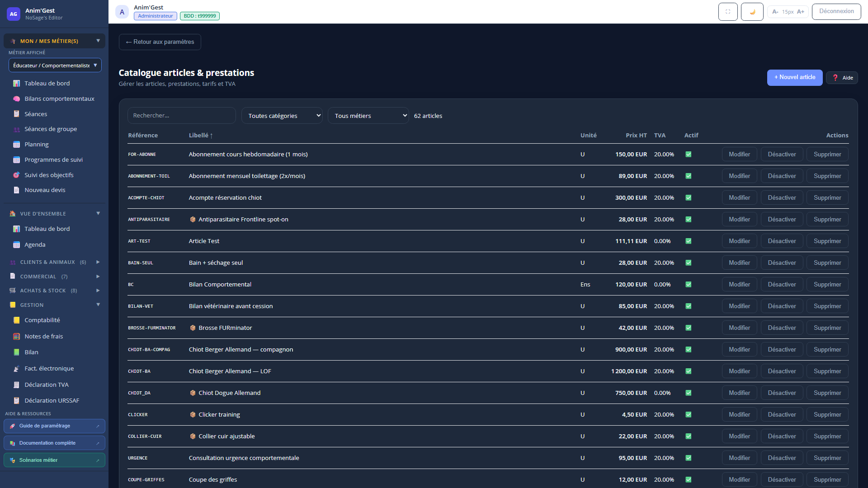868x488 pixels.
Task: Click the + Nouvel article button
Action: click(795, 77)
